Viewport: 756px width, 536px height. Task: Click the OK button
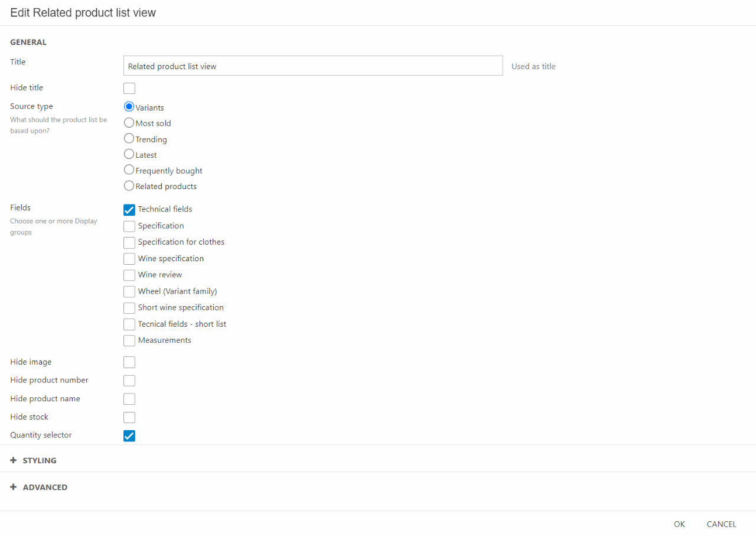click(679, 524)
